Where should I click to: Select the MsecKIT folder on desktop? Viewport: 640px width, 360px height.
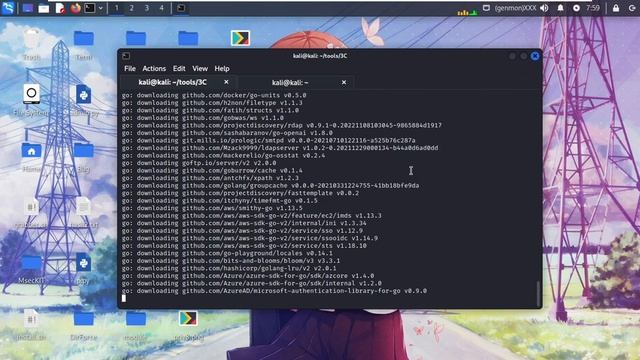(31, 268)
